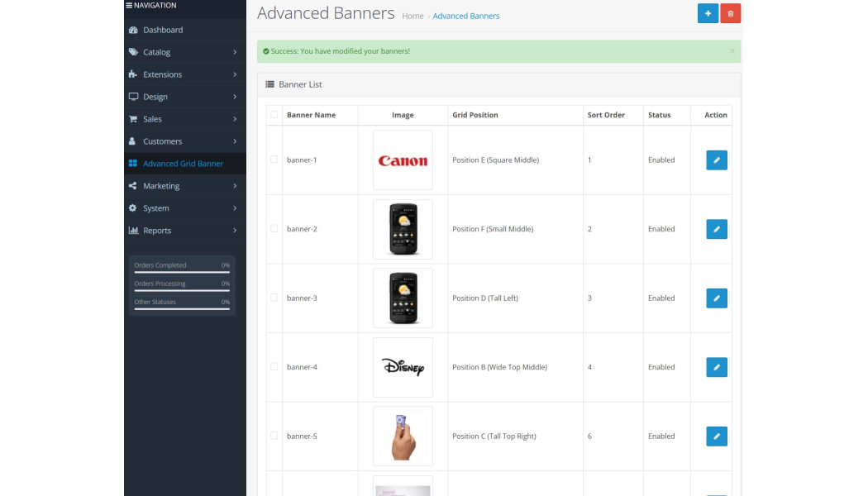The width and height of the screenshot is (868, 496).
Task: Open the banner-2 phone image thumbnail
Action: (x=403, y=229)
